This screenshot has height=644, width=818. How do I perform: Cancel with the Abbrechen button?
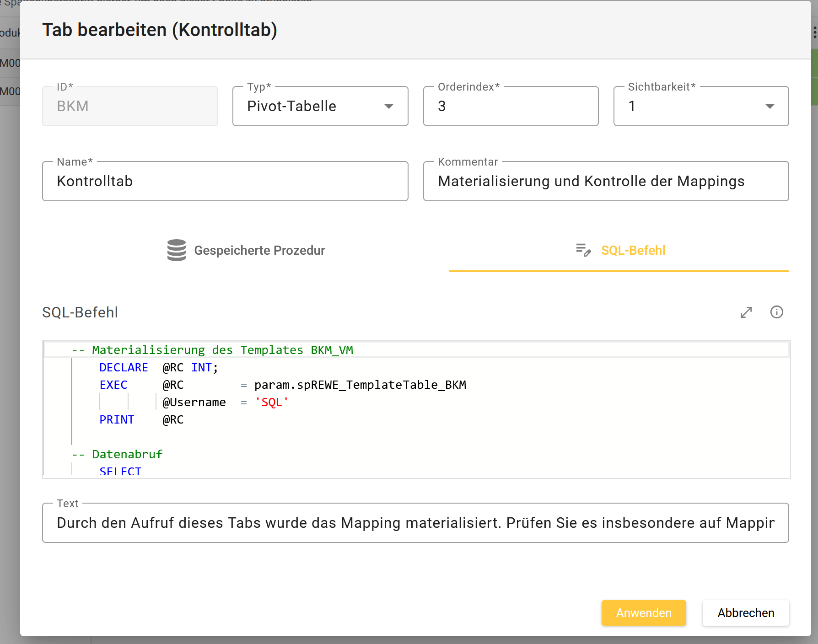(745, 613)
